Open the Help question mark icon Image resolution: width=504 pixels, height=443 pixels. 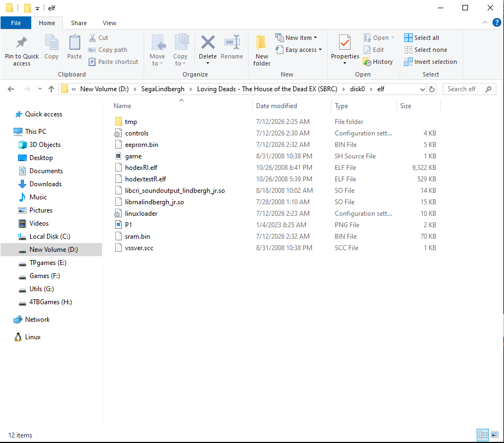(x=496, y=22)
